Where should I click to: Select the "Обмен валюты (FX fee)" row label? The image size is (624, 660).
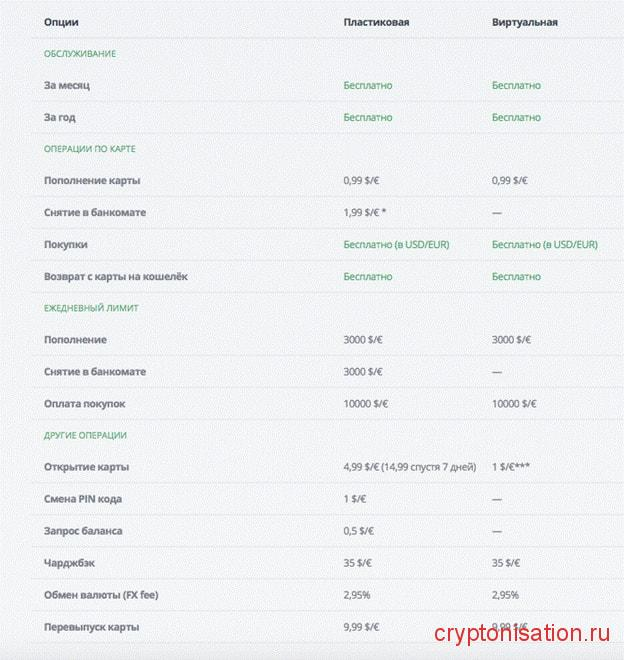pos(101,595)
